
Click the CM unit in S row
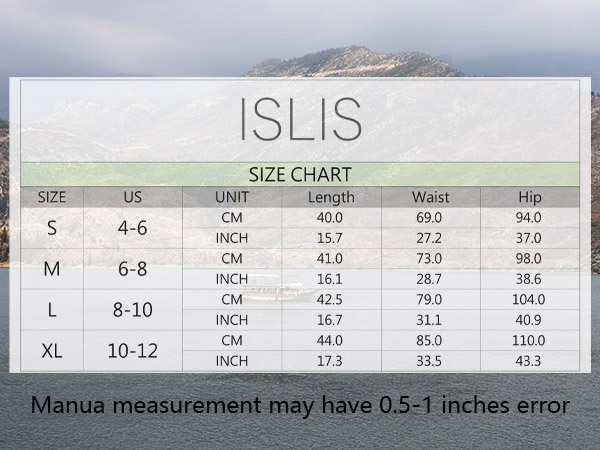coord(232,218)
